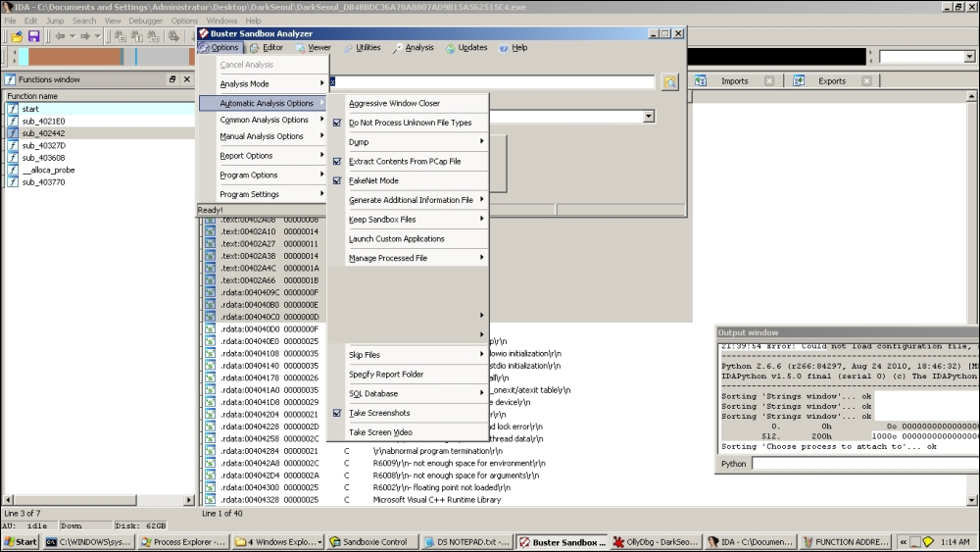Open Program Settings submenu
980x552 pixels.
(264, 194)
